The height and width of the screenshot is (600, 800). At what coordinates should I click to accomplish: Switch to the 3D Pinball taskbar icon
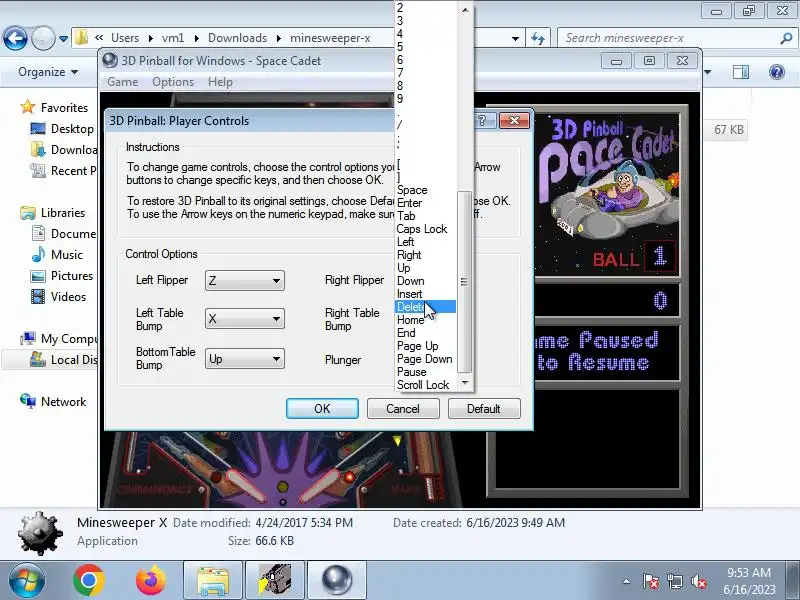[337, 581]
